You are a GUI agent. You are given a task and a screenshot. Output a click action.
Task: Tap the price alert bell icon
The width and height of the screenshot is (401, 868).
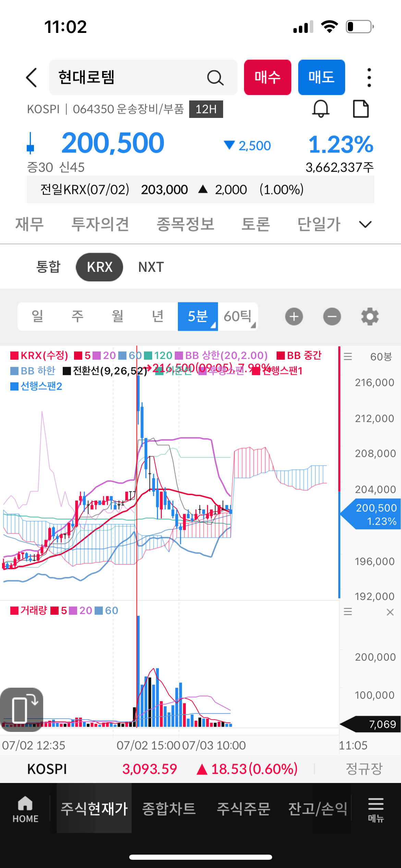(320, 109)
